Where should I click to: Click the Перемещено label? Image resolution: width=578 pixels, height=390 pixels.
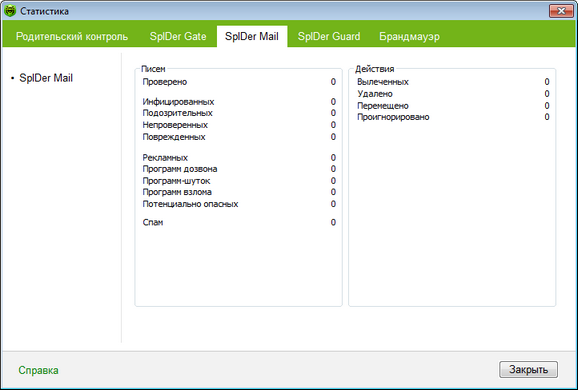(x=383, y=106)
